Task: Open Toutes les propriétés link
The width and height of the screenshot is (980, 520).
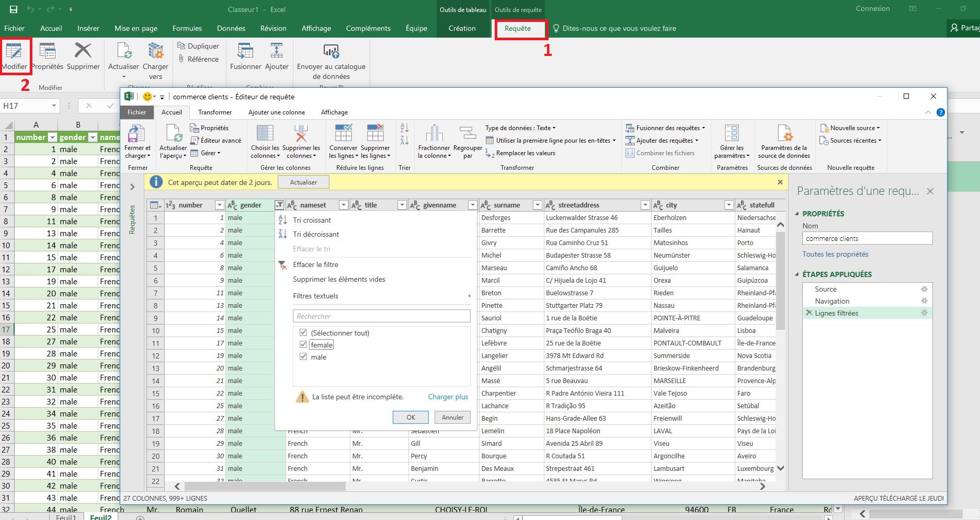Action: click(835, 254)
